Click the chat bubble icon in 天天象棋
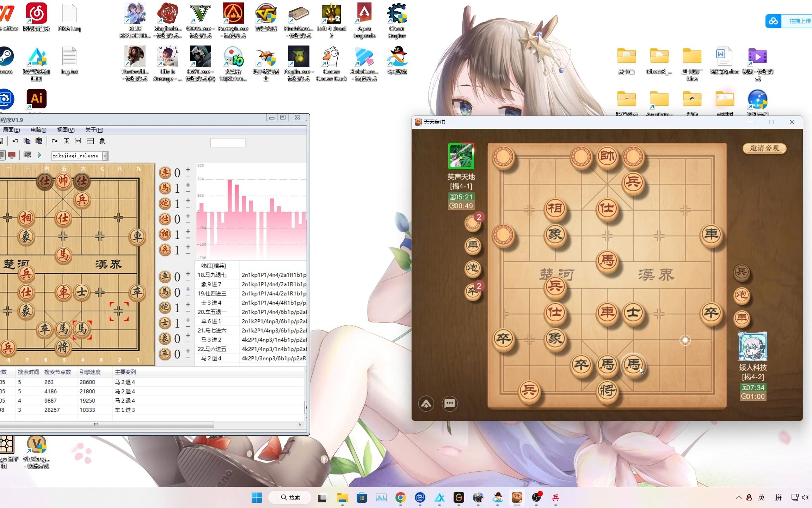The width and height of the screenshot is (812, 508). 450,404
